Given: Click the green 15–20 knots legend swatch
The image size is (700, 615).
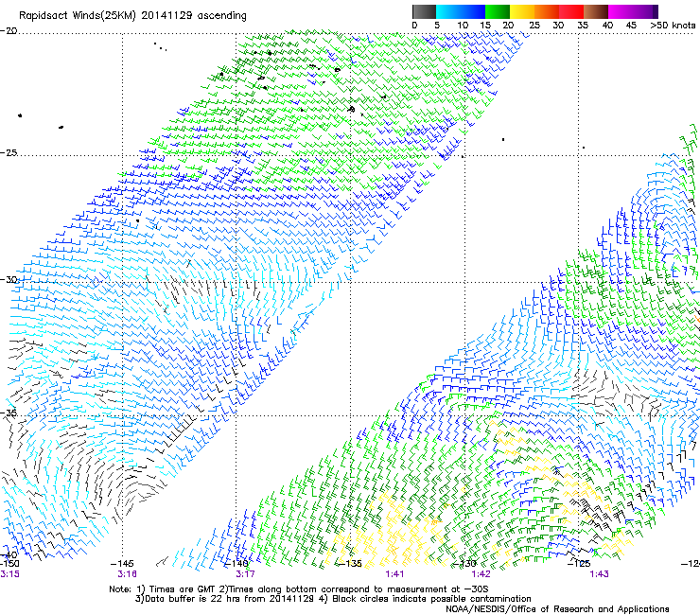Looking at the screenshot, I should pyautogui.click(x=498, y=11).
